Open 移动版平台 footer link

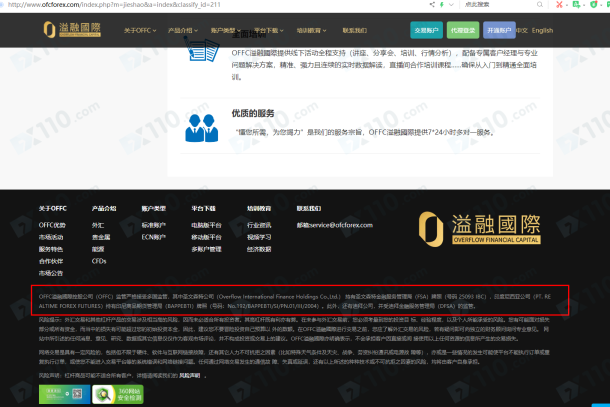206,237
